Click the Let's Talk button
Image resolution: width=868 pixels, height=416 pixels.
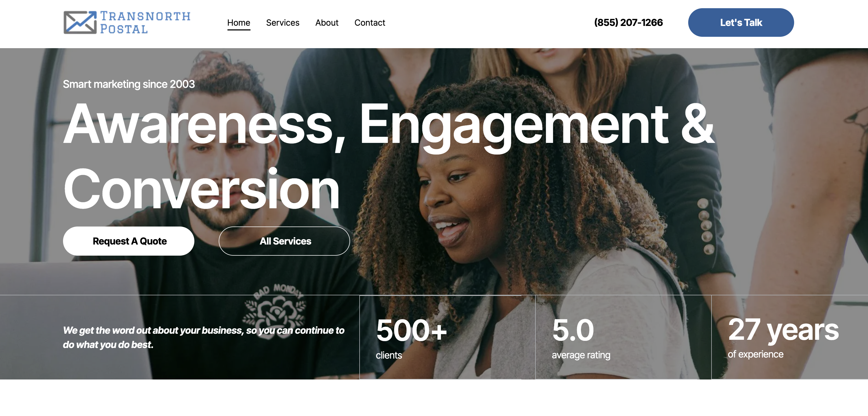(741, 22)
